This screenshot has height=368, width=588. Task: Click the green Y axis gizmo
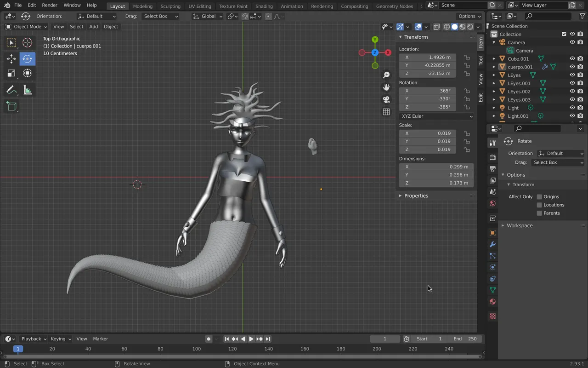tap(375, 40)
